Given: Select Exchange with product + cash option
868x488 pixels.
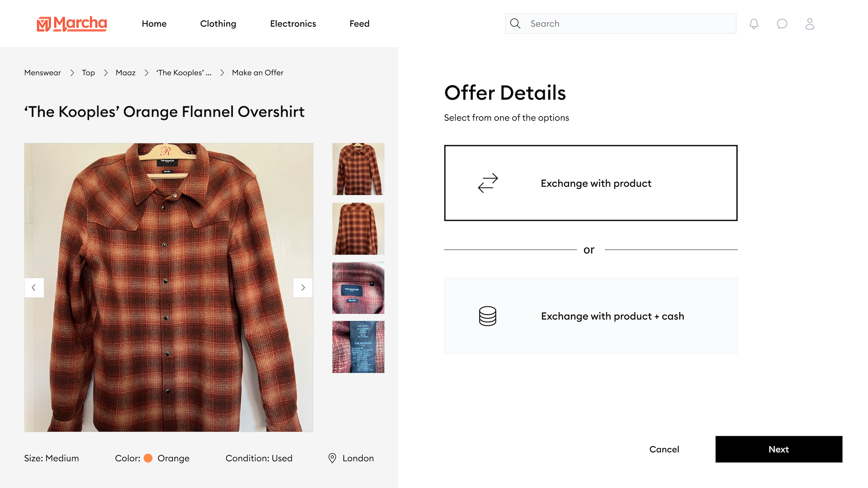Looking at the screenshot, I should tap(591, 316).
